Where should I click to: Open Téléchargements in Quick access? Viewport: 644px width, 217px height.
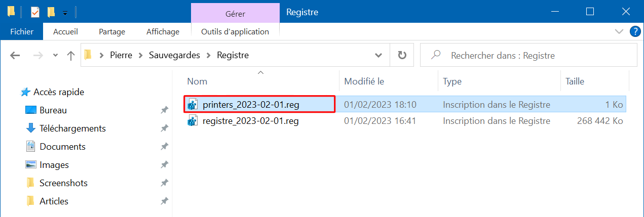pyautogui.click(x=72, y=128)
